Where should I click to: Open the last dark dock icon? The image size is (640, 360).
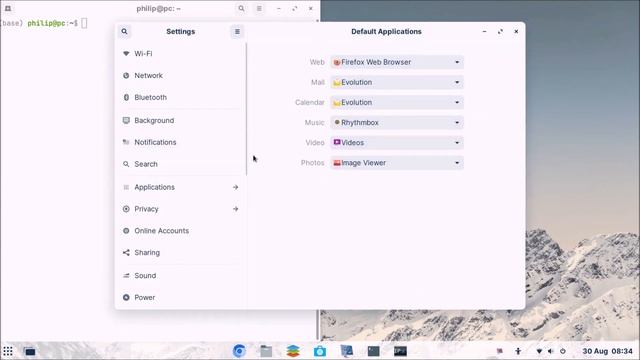(x=400, y=351)
